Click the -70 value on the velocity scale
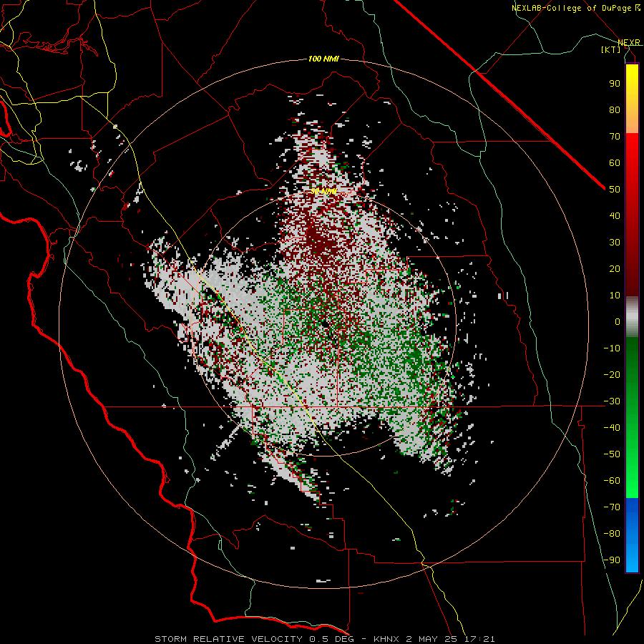This screenshot has width=644, height=644. click(x=612, y=507)
